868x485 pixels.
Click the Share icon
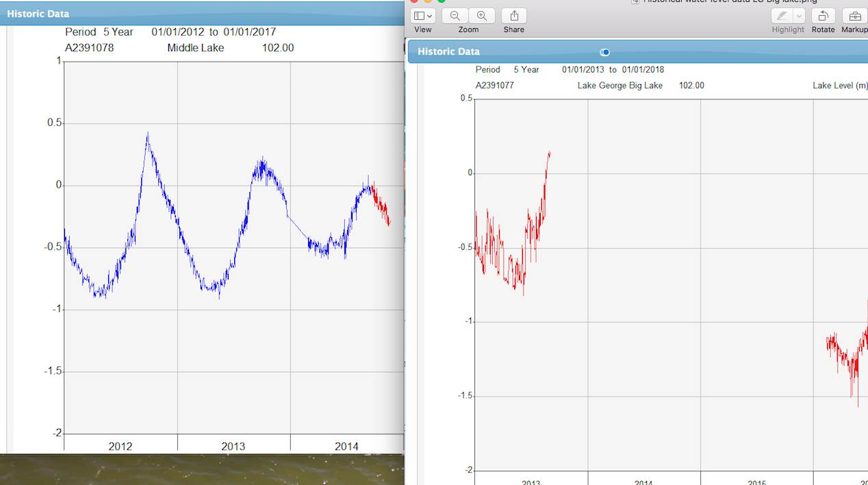pyautogui.click(x=513, y=15)
